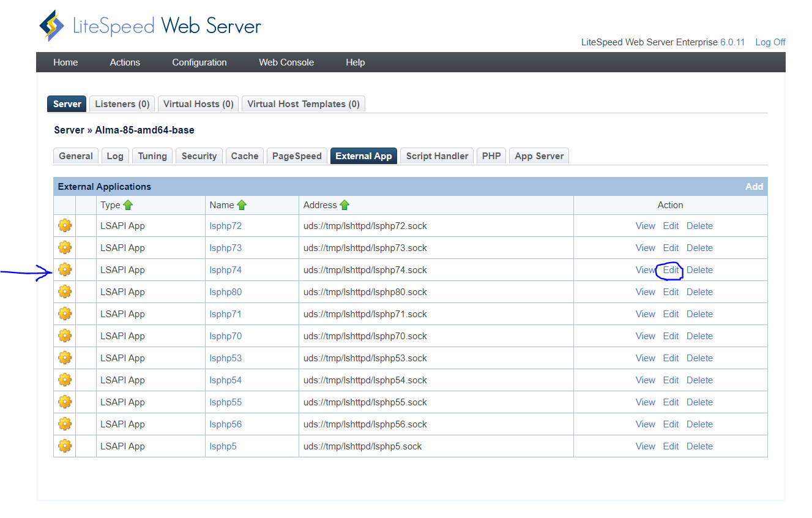This screenshot has width=812, height=518.
Task: Click Add to create external application
Action: (754, 187)
